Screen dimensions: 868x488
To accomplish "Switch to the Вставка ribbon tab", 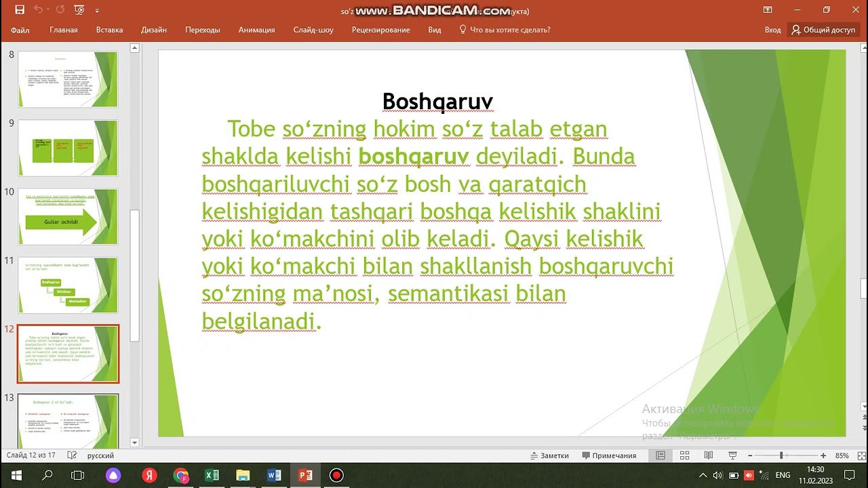I will (x=109, y=30).
